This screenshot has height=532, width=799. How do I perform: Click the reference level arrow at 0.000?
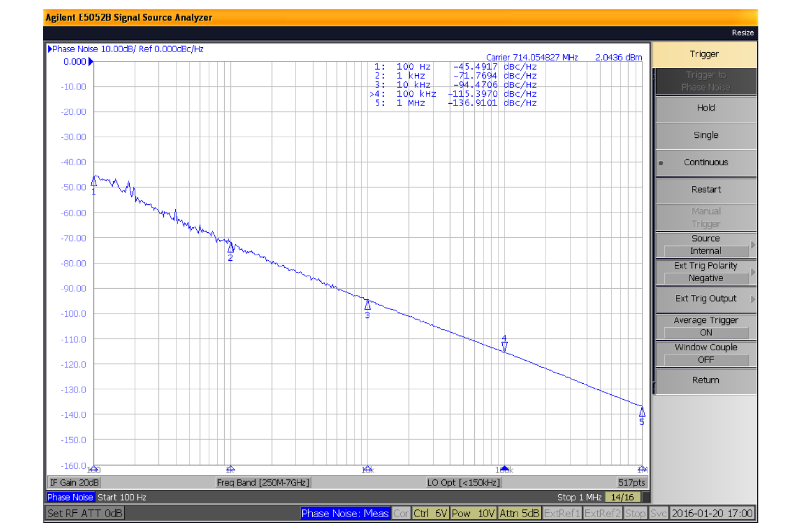[x=91, y=61]
